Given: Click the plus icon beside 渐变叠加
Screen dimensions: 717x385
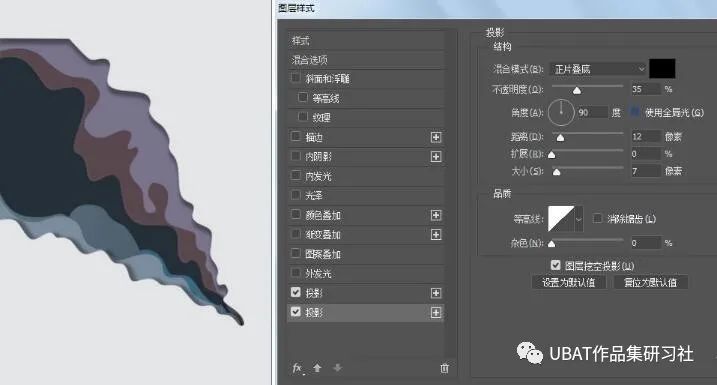Looking at the screenshot, I should tap(436, 235).
